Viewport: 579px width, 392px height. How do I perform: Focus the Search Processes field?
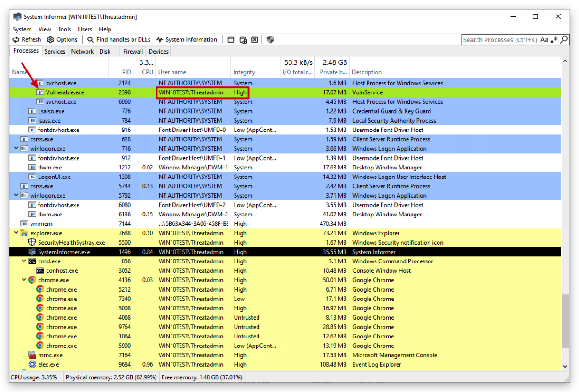pyautogui.click(x=500, y=40)
